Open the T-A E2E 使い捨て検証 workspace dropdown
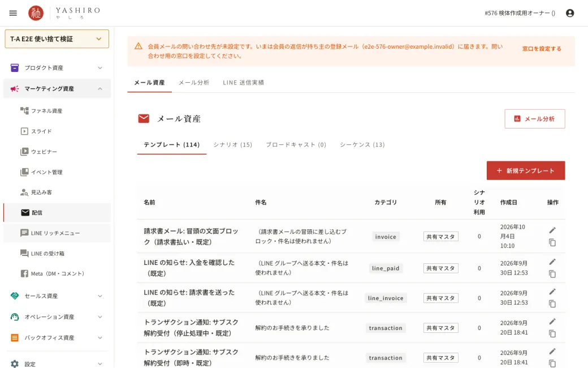The height and width of the screenshot is (368, 588). 57,38
